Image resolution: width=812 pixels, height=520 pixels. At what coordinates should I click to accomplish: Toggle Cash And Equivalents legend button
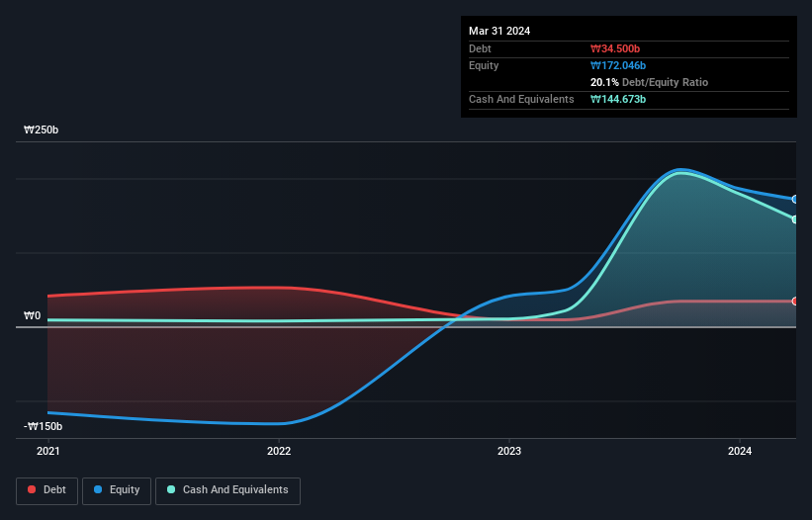[227, 490]
